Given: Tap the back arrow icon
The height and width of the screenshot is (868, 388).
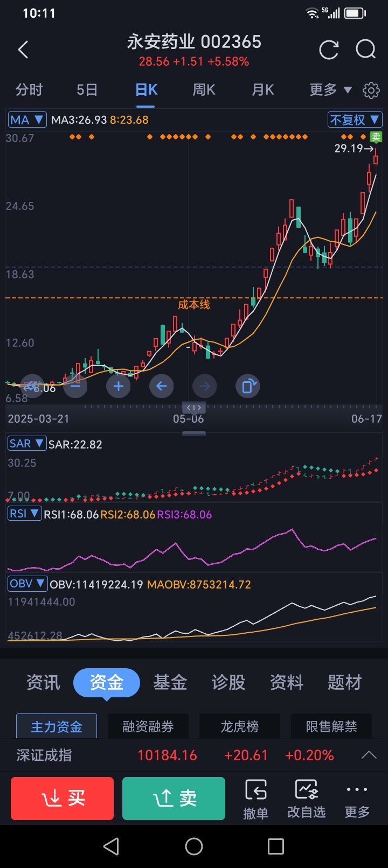Looking at the screenshot, I should tap(23, 50).
